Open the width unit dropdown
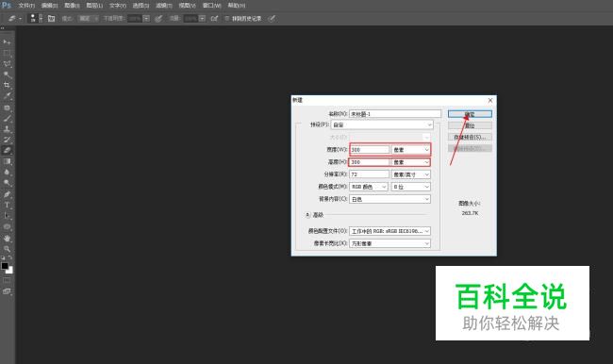 pos(411,150)
